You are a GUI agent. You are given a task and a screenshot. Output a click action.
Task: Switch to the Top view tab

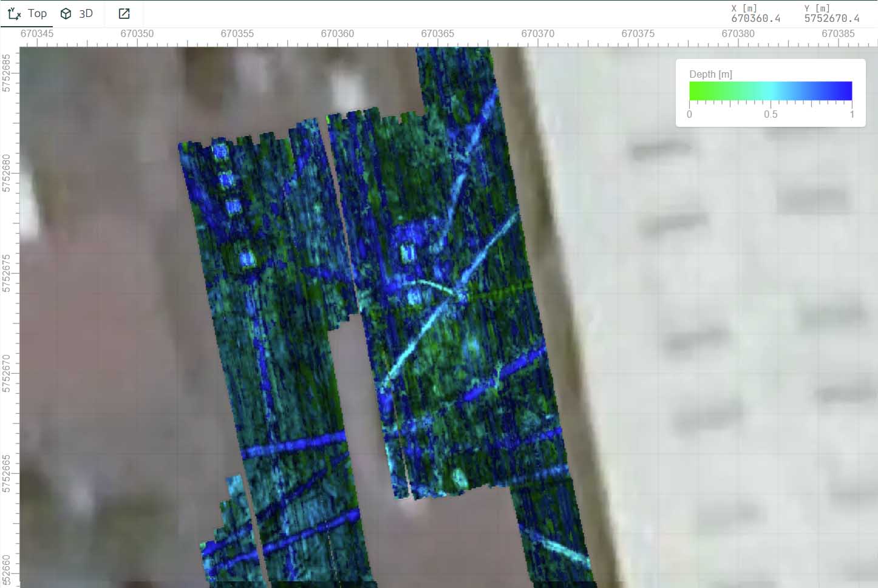(27, 13)
